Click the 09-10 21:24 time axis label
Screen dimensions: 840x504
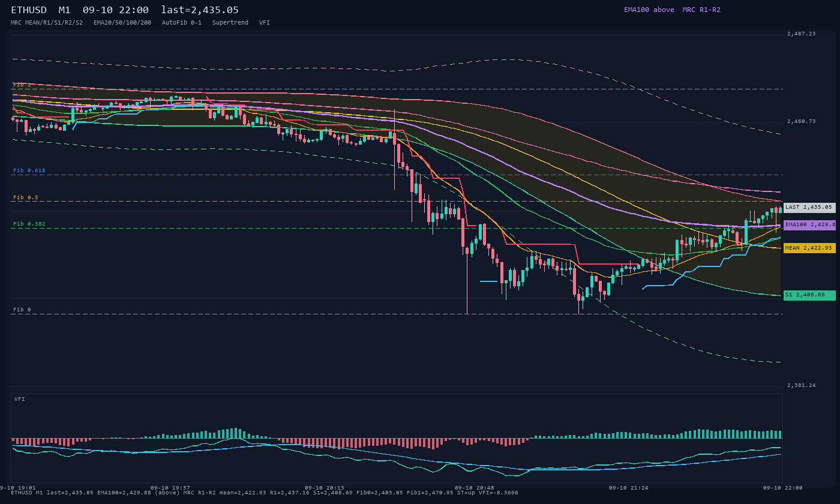click(x=629, y=488)
